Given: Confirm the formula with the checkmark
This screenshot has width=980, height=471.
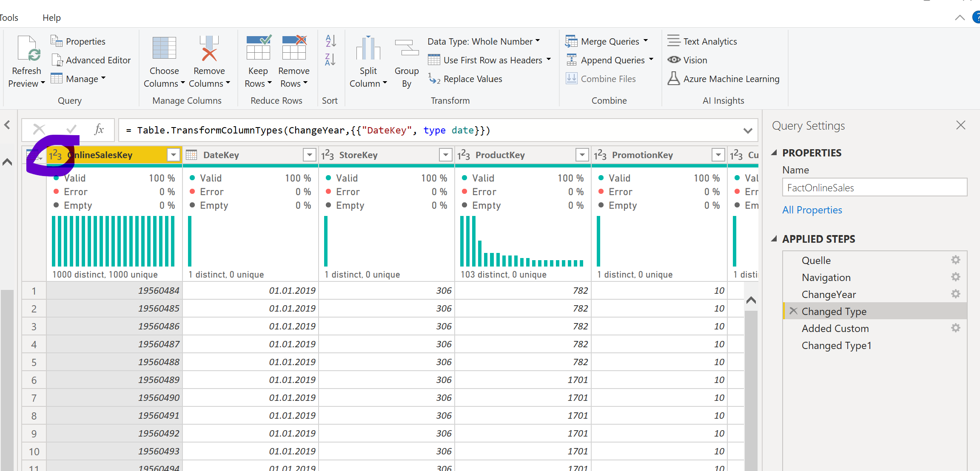Looking at the screenshot, I should coord(71,129).
